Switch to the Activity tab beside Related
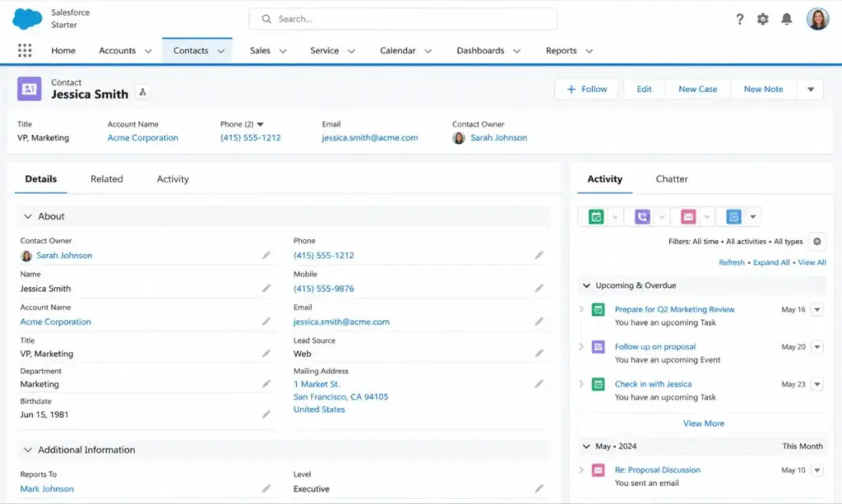 tap(173, 178)
